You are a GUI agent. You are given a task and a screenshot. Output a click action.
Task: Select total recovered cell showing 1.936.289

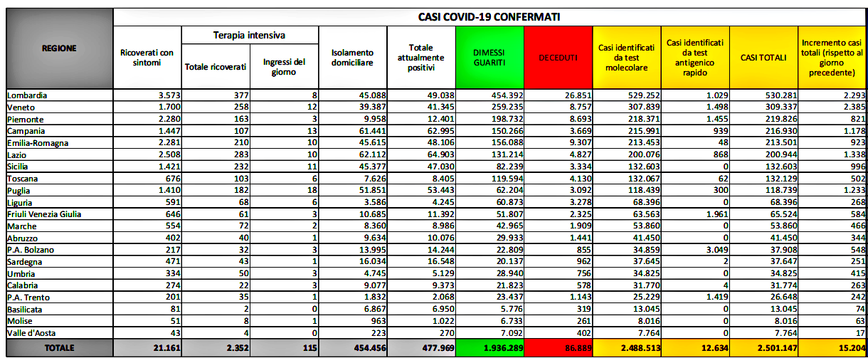click(489, 348)
